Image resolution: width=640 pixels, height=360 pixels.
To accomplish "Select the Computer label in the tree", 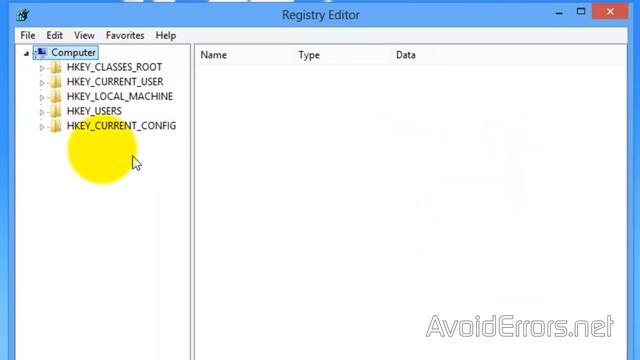I will [73, 52].
